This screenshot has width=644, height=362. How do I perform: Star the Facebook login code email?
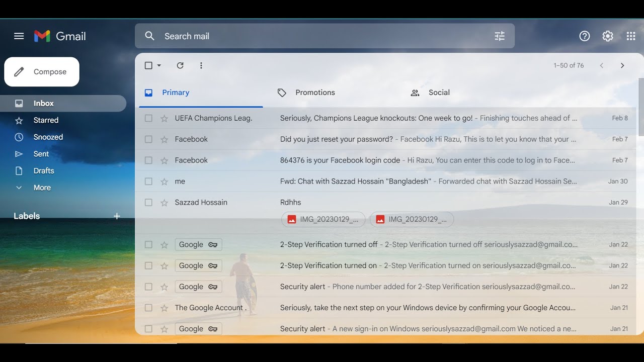click(164, 160)
